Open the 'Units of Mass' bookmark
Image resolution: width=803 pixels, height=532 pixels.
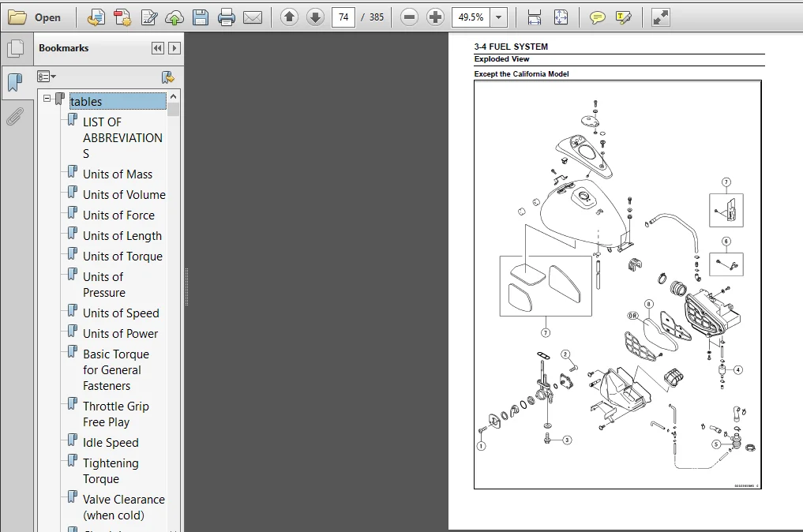tap(118, 174)
